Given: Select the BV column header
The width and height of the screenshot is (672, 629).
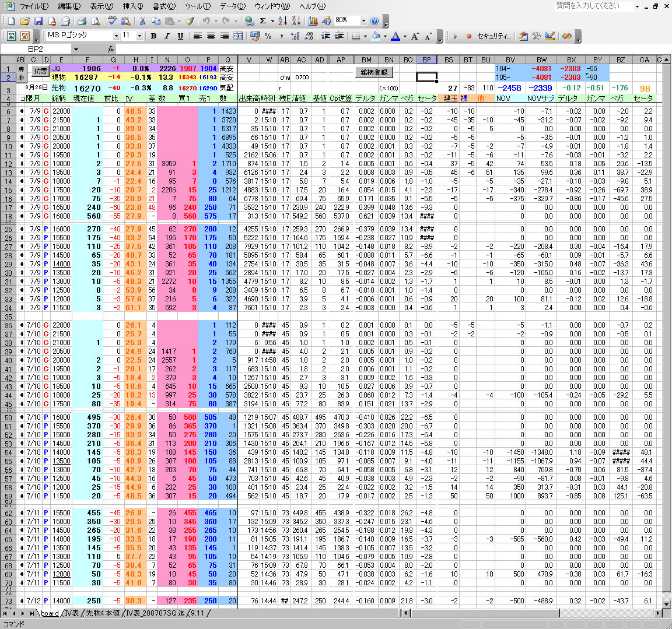Looking at the screenshot, I should [x=510, y=60].
